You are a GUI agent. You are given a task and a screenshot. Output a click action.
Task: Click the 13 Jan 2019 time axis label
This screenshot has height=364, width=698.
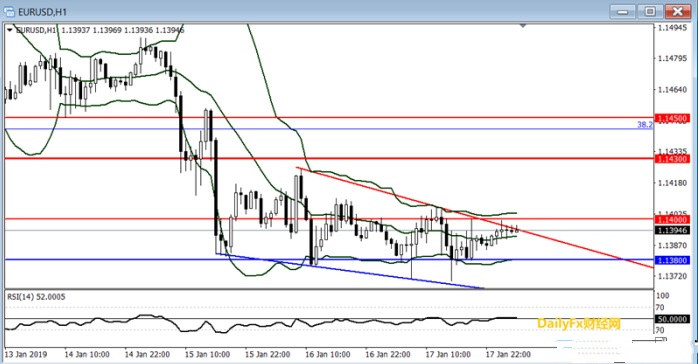coord(26,355)
